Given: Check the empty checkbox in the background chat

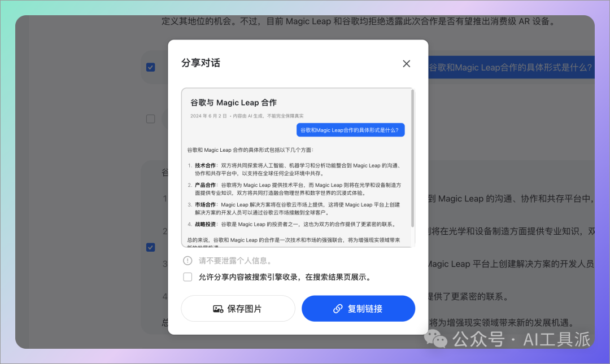Looking at the screenshot, I should pos(151,119).
